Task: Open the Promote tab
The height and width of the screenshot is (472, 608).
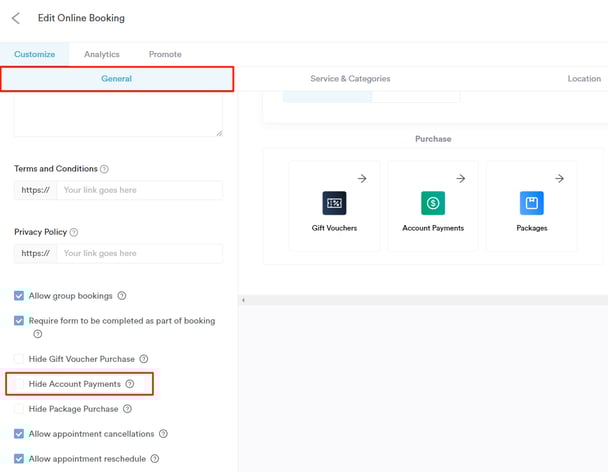Action: click(165, 54)
